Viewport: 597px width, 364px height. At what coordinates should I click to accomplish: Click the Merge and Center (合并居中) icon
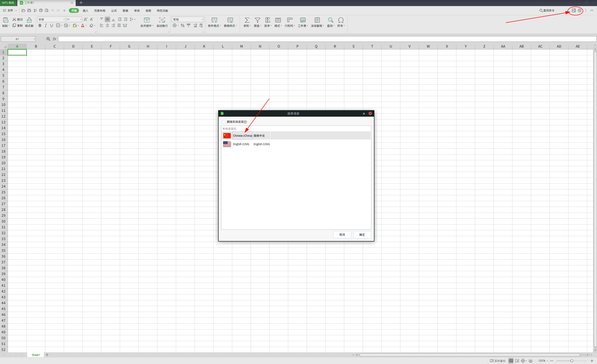point(147,20)
